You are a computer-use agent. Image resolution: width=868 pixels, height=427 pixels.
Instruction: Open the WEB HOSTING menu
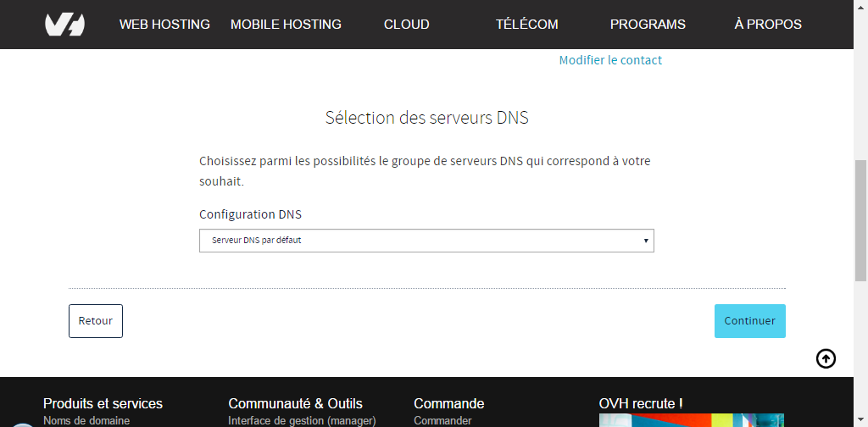pos(164,25)
